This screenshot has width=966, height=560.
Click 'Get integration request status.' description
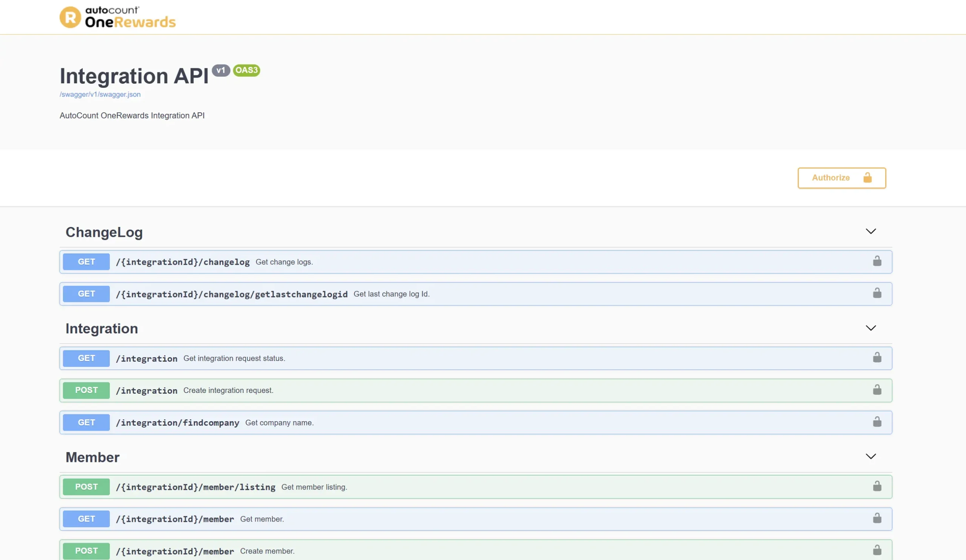click(x=234, y=358)
